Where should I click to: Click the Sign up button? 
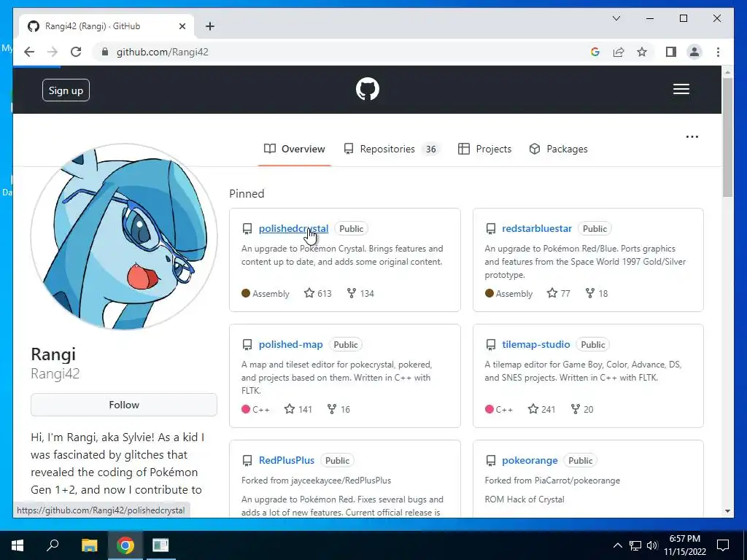click(x=66, y=90)
